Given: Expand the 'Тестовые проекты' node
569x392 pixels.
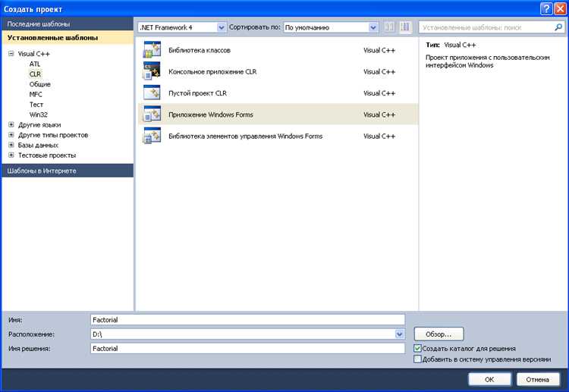Looking at the screenshot, I should 11,155.
